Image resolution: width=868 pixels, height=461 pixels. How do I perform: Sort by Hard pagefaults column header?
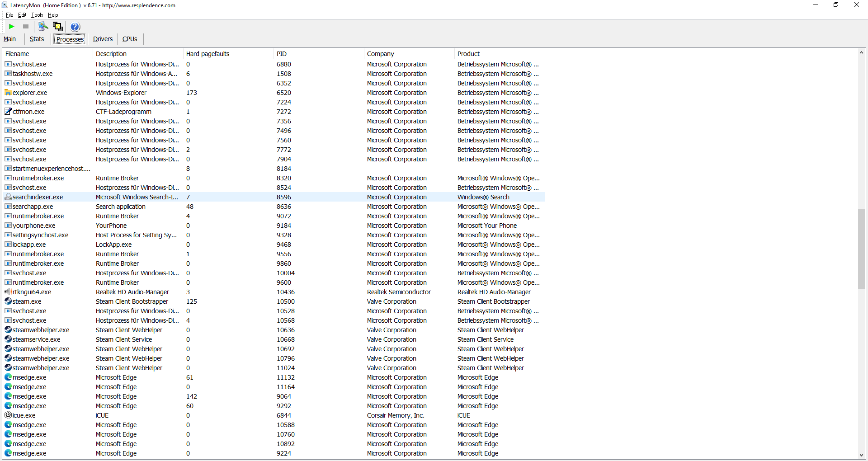[x=228, y=54]
